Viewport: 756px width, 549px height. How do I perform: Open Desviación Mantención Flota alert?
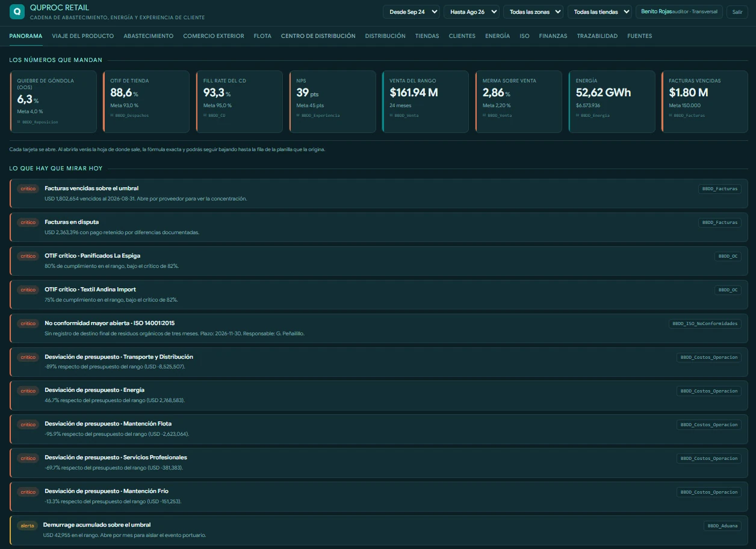[x=379, y=429]
